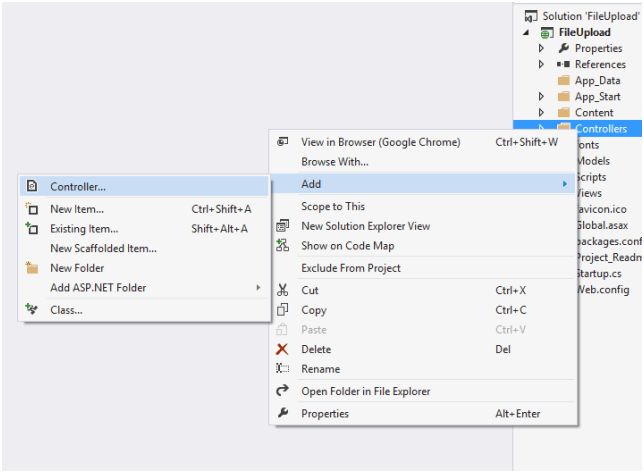Click the Open Folder in File Explorer icon
644x473 pixels.
coord(283,391)
